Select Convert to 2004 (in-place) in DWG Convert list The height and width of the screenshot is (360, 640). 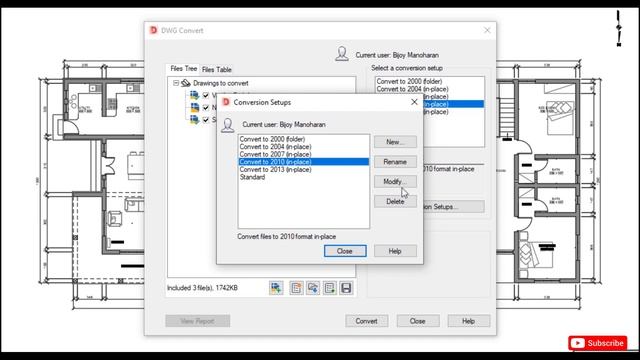coord(430,89)
